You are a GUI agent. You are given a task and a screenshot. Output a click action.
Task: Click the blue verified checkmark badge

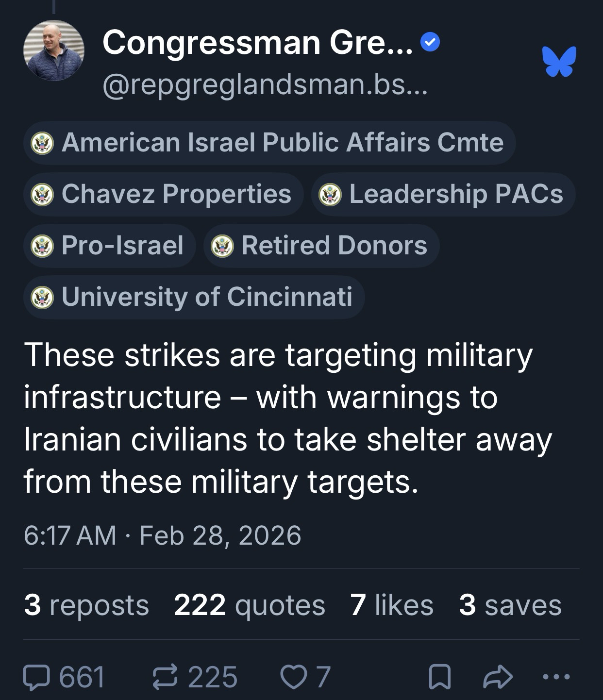430,43
